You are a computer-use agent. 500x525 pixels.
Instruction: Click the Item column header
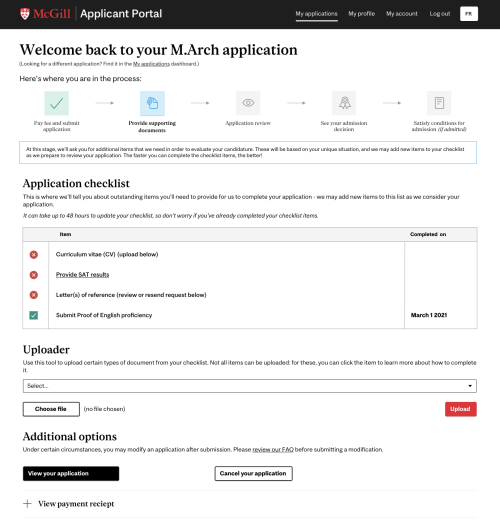pyautogui.click(x=65, y=234)
